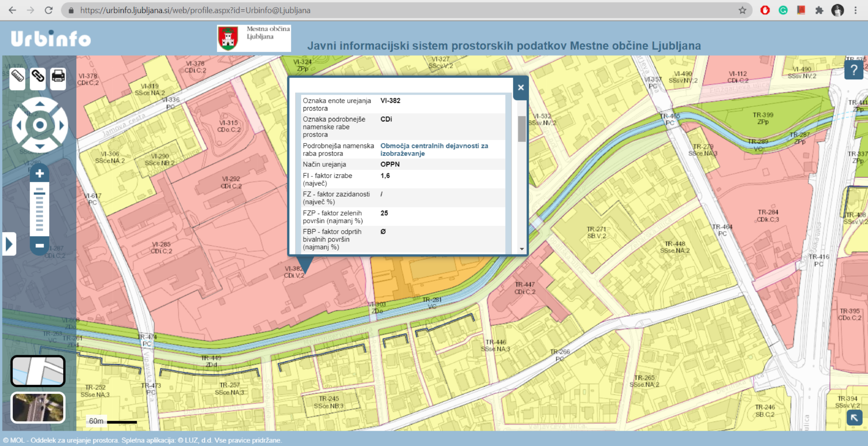Open the help question mark button
868x446 pixels.
854,70
